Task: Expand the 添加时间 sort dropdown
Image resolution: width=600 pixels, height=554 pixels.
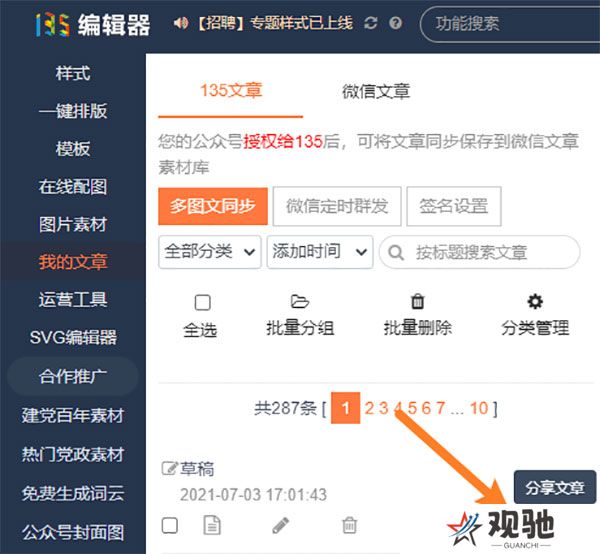Action: tap(320, 252)
